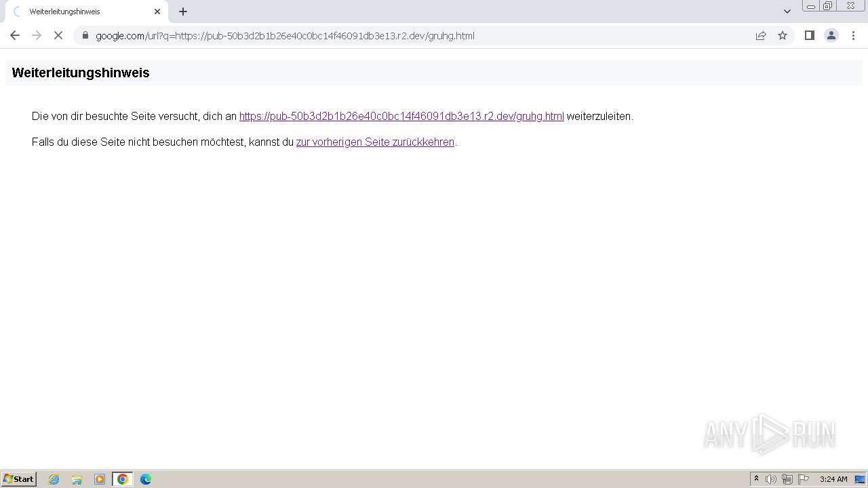This screenshot has width=868, height=488.
Task: Open Microsoft Edge from taskbar
Action: click(146, 479)
